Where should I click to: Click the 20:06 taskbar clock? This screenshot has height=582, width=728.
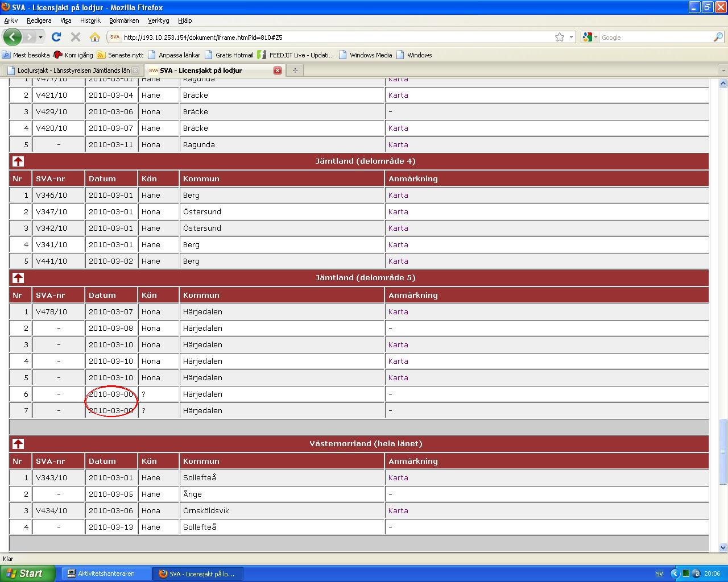712,573
